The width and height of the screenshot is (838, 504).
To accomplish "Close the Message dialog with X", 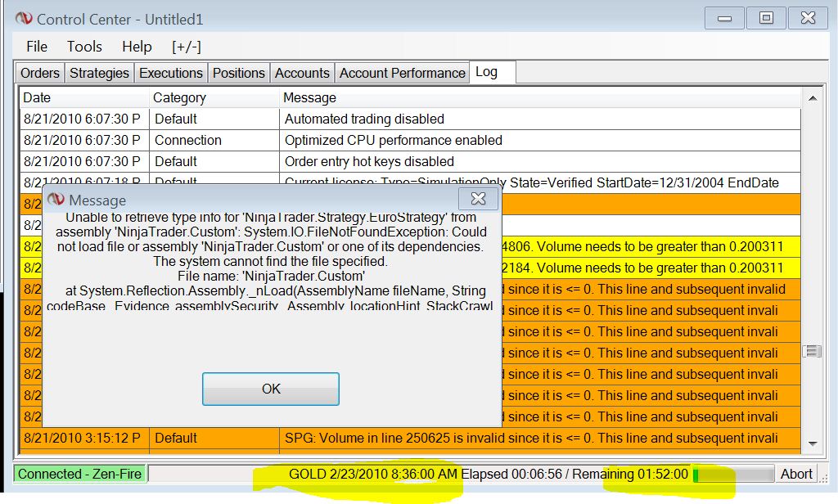I will [x=478, y=199].
